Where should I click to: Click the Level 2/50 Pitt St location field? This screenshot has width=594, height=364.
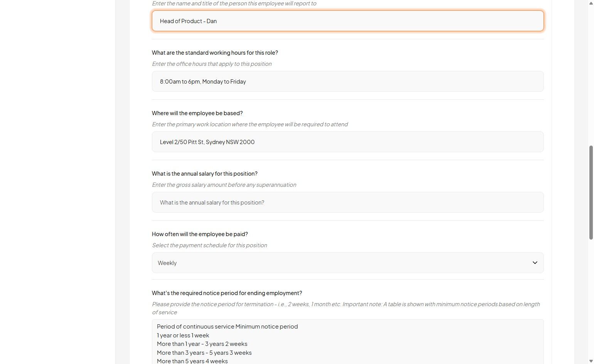(347, 142)
